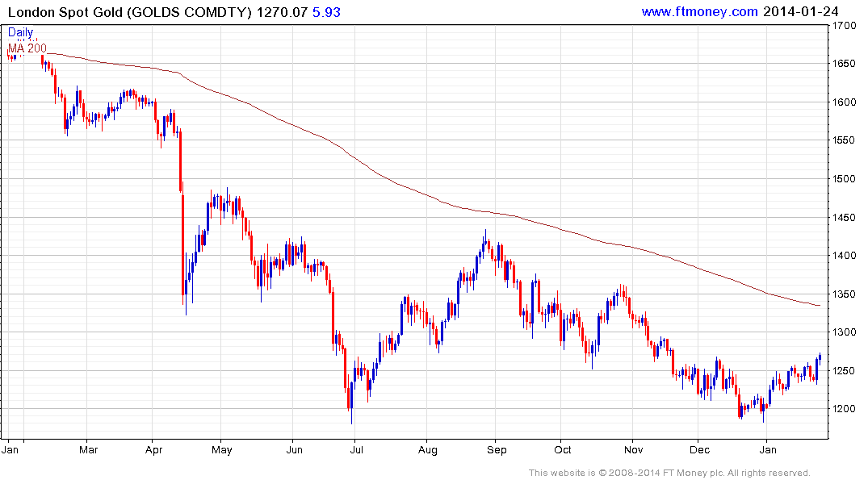The image size is (868, 484).
Task: Click the 1400 price axis label
Action: [x=845, y=256]
